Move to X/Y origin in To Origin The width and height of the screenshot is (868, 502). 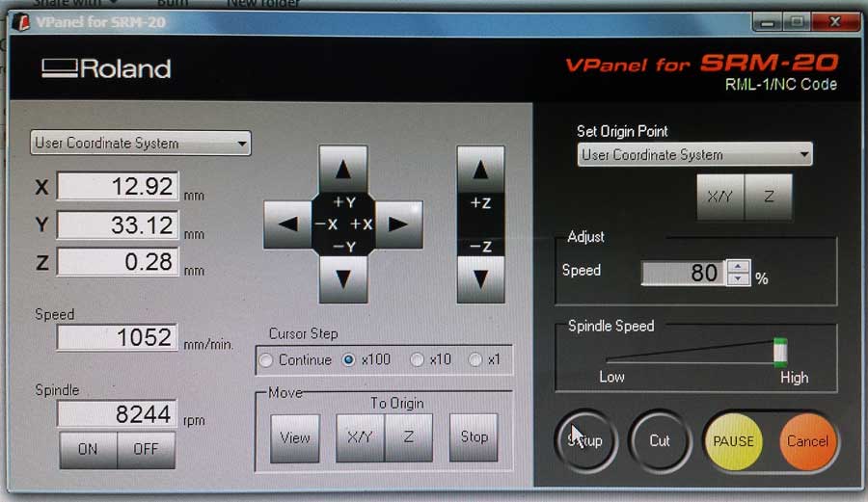(360, 437)
